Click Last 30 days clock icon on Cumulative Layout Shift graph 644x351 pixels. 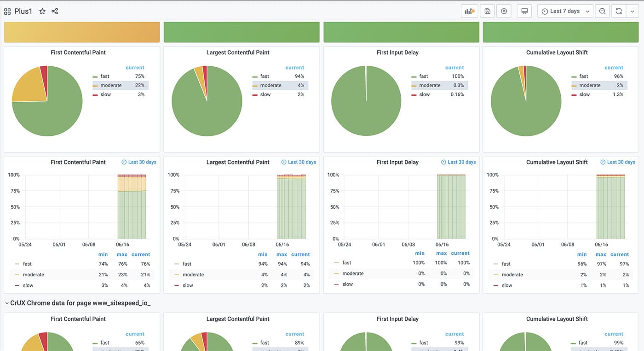point(603,162)
